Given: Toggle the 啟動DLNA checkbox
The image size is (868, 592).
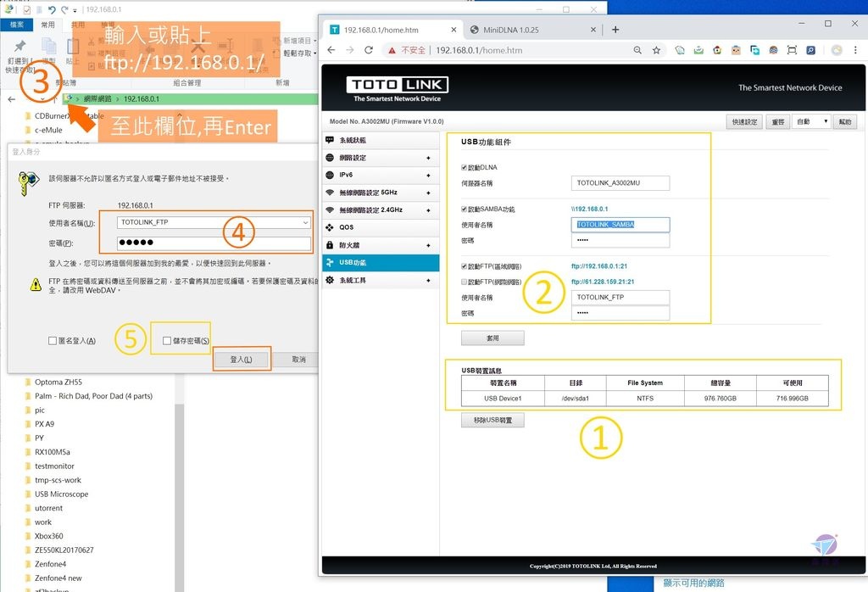Looking at the screenshot, I should click(x=464, y=167).
